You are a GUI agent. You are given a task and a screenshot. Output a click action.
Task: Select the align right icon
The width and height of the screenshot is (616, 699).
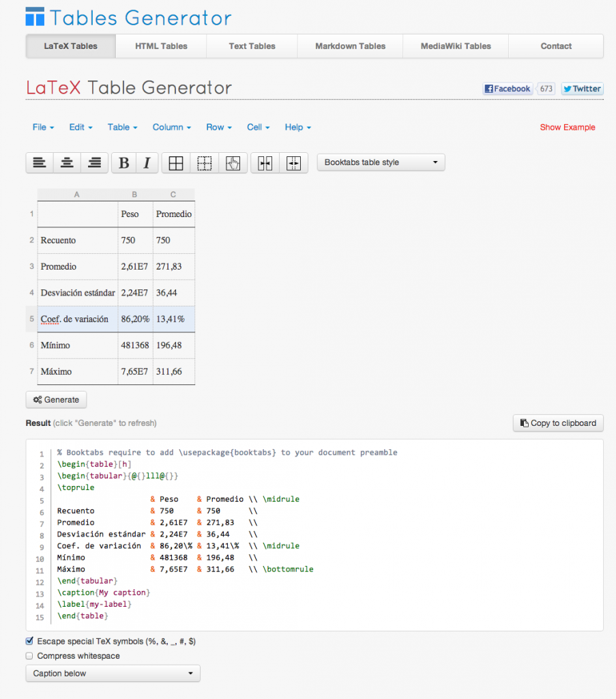point(93,162)
